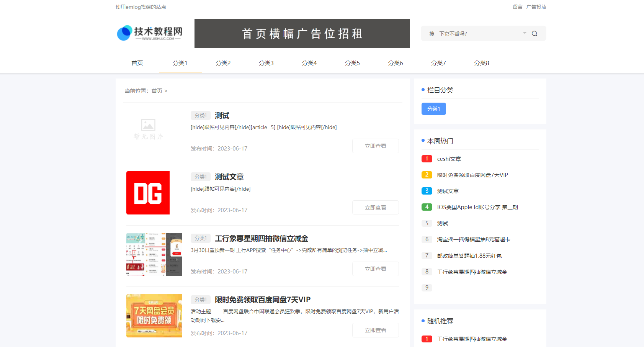Open the 留言 link in top bar

[517, 7]
